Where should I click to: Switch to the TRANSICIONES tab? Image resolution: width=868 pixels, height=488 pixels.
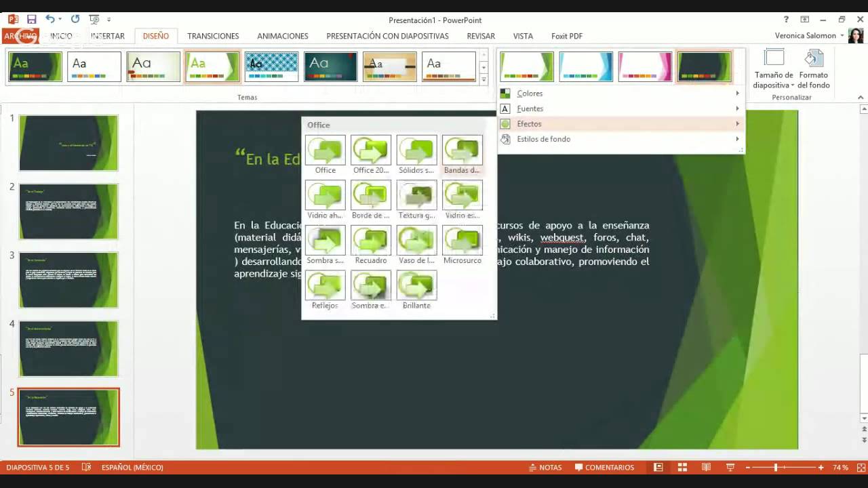point(213,36)
